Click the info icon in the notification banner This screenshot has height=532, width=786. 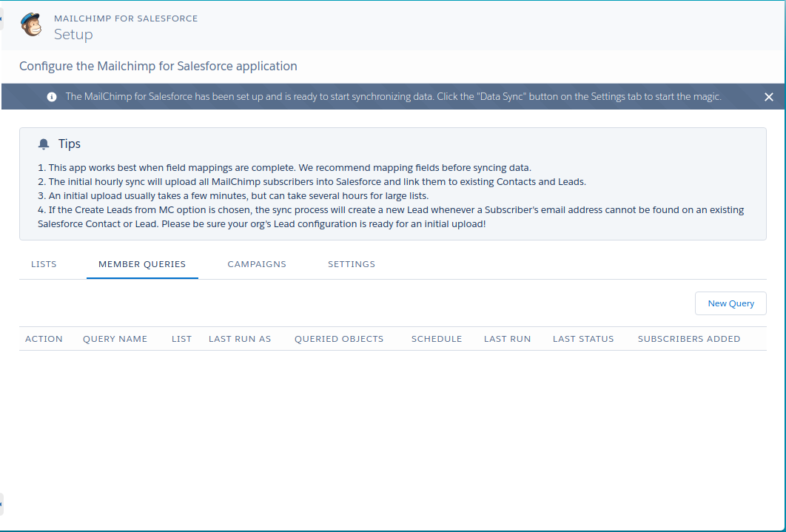52,97
